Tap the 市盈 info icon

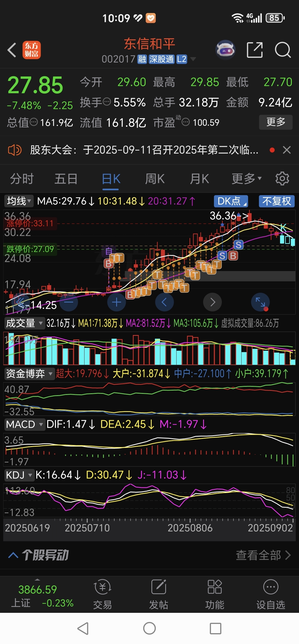tap(186, 122)
